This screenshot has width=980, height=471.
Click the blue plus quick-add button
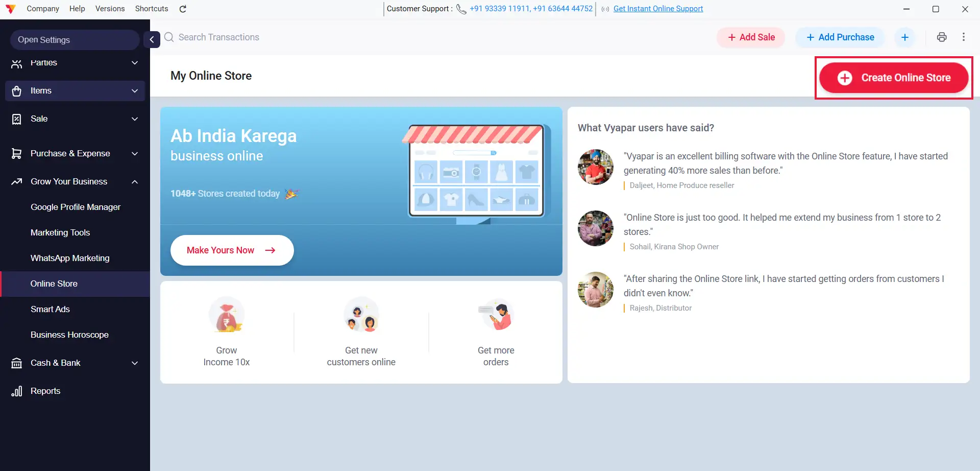click(904, 37)
